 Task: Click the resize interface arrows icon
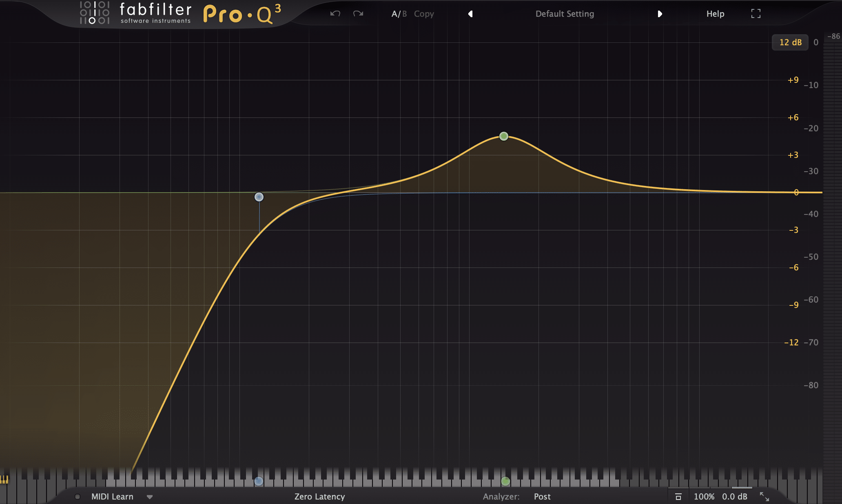coord(764,497)
